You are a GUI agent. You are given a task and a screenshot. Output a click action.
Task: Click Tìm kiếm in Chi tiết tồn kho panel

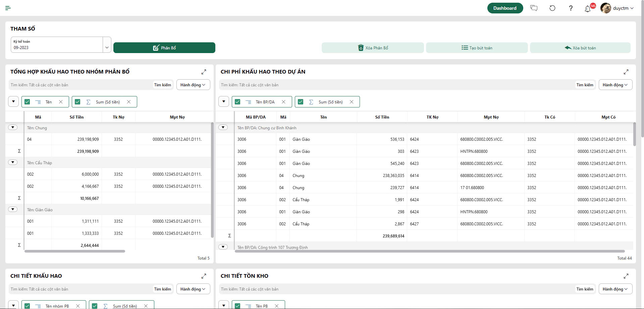click(585, 289)
